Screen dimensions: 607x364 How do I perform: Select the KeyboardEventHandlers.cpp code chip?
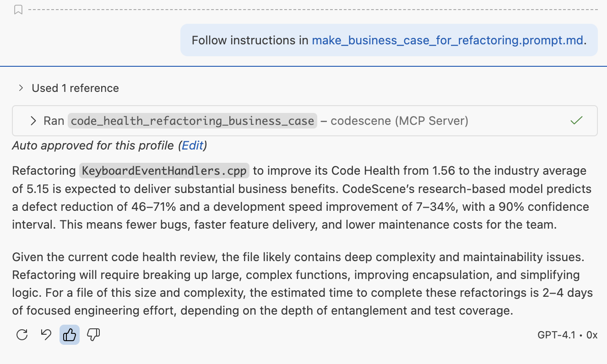[164, 170]
